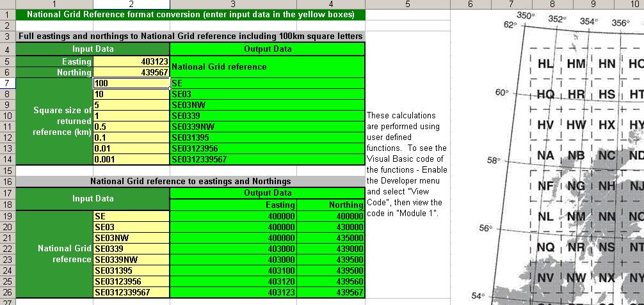The image size is (644, 305).
Task: Click the NM square on the map
Action: [577, 216]
